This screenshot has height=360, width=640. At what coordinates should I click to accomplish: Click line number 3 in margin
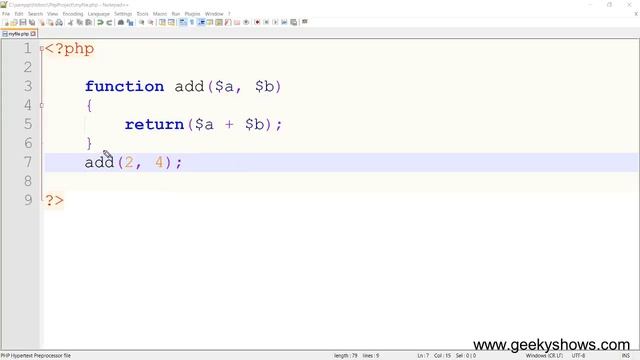point(28,86)
